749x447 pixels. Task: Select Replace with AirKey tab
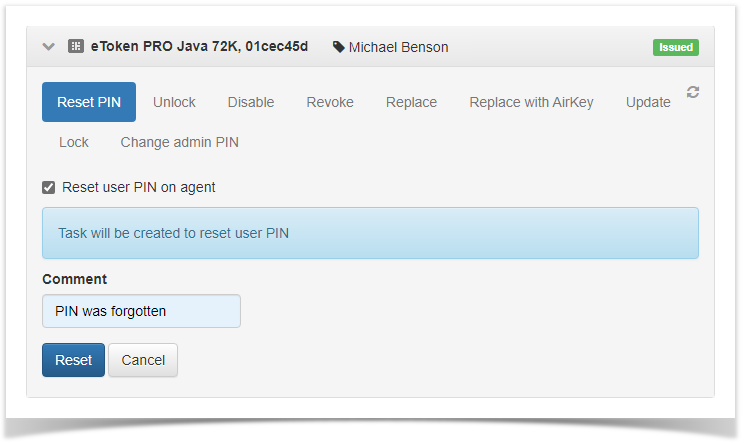(x=531, y=102)
